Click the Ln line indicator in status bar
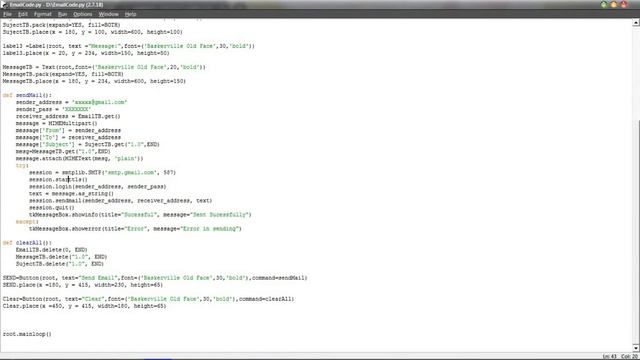This screenshot has width=640, height=360. 610,357
